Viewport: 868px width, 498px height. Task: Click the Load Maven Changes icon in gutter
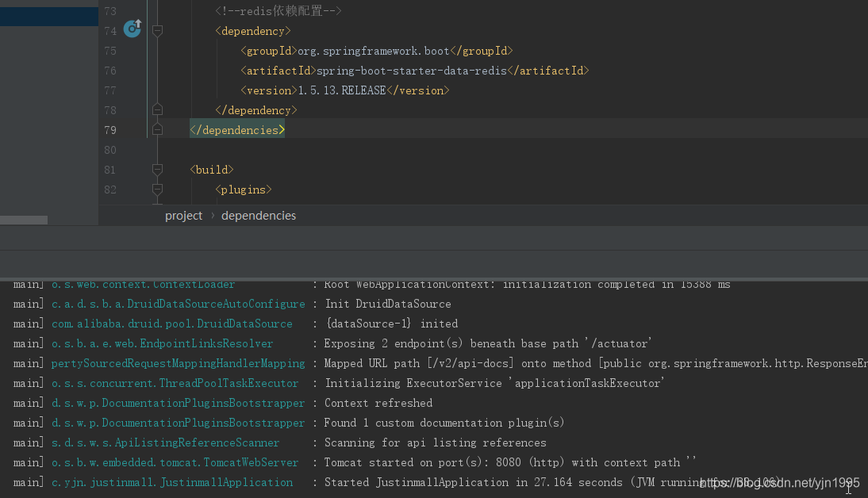coord(132,29)
